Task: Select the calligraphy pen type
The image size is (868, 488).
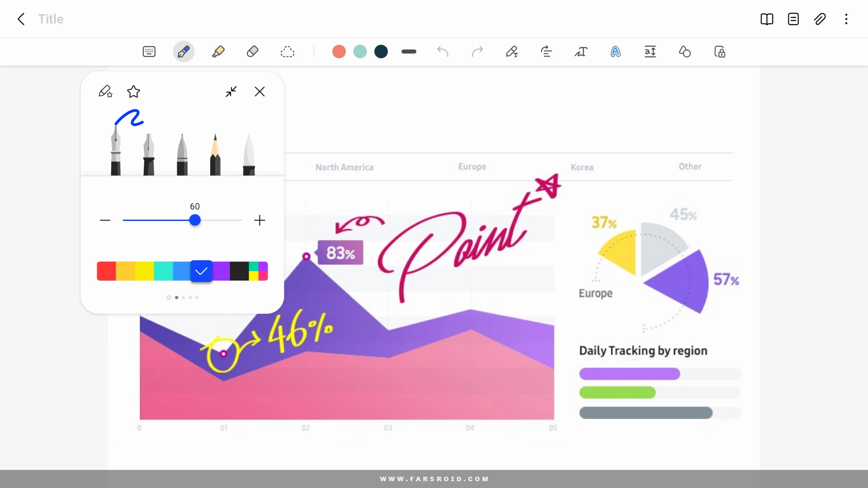Action: click(x=149, y=154)
